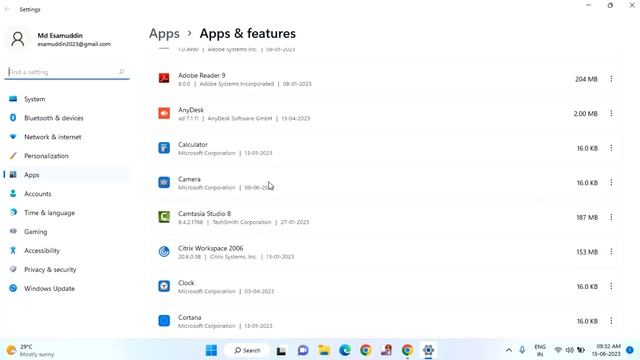Click the Calculator app icon

(164, 148)
